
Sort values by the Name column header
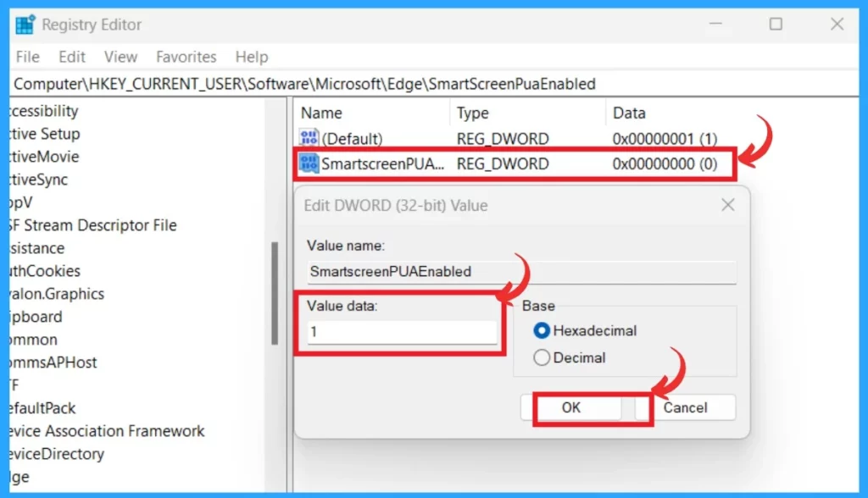click(x=321, y=113)
